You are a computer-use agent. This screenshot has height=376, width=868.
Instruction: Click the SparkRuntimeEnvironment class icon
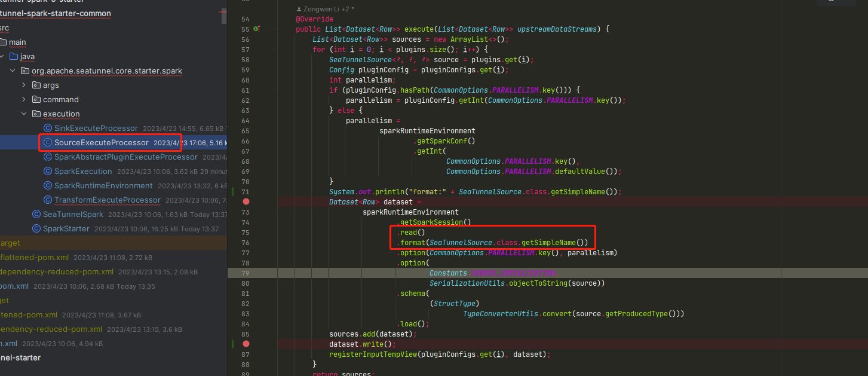point(47,186)
